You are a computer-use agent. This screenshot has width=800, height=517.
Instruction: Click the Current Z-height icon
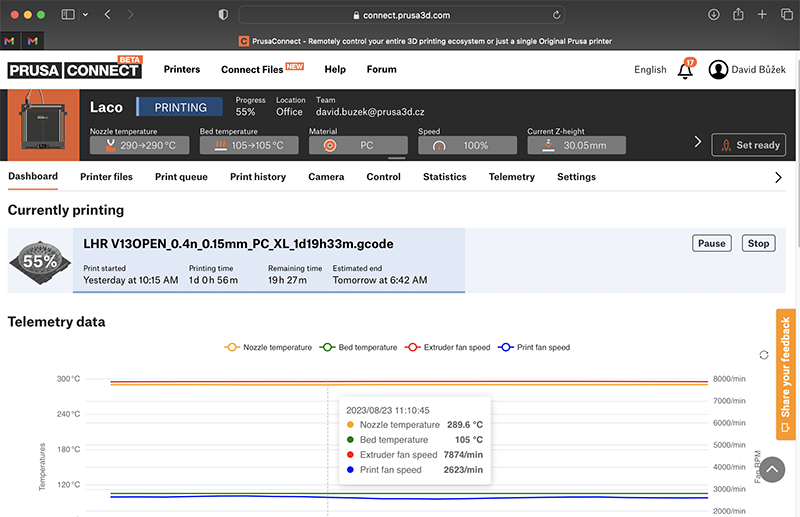[548, 145]
